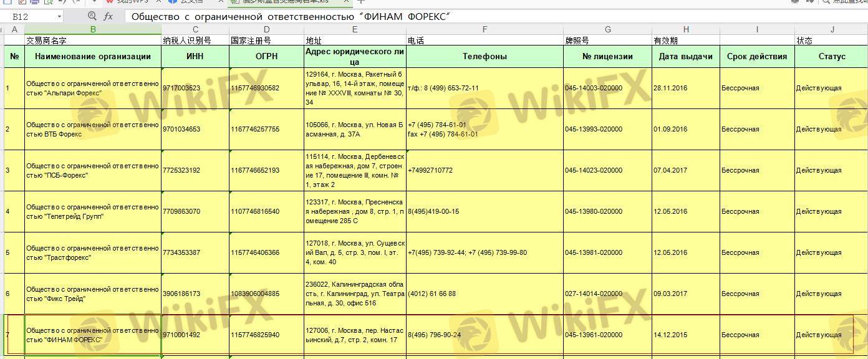Close the 云文档 tab
The height and width of the screenshot is (359, 868).
tap(220, 2)
